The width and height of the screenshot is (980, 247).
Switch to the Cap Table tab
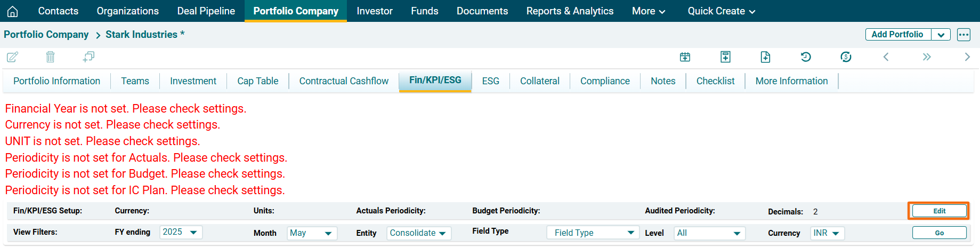pyautogui.click(x=258, y=81)
